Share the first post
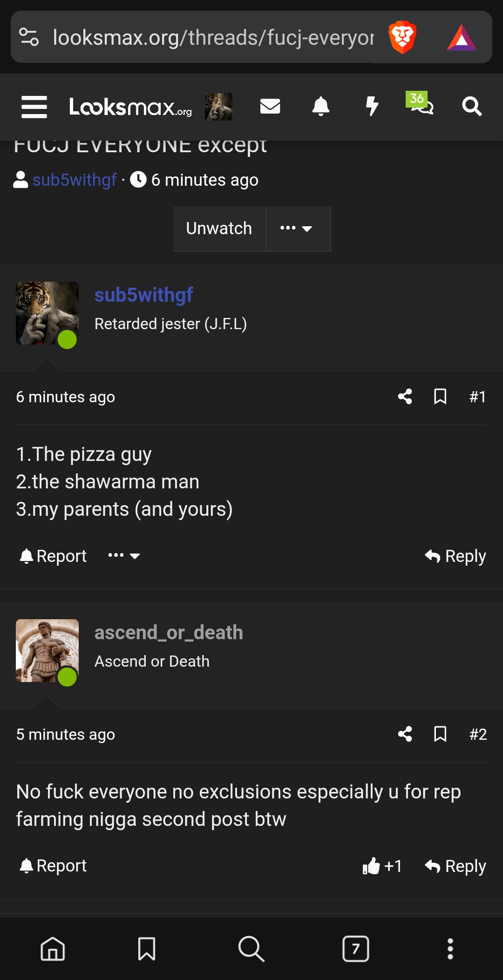This screenshot has height=980, width=503. (x=404, y=397)
